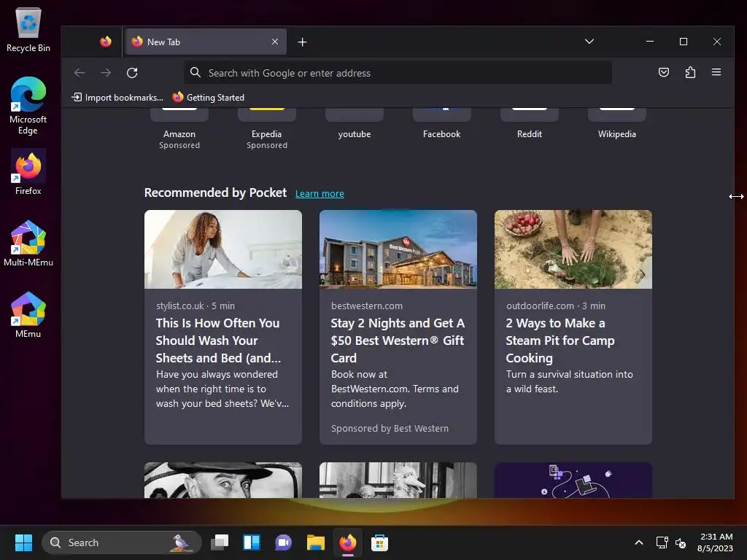
Task: Open the Chat app on taskbar
Action: coord(284,542)
